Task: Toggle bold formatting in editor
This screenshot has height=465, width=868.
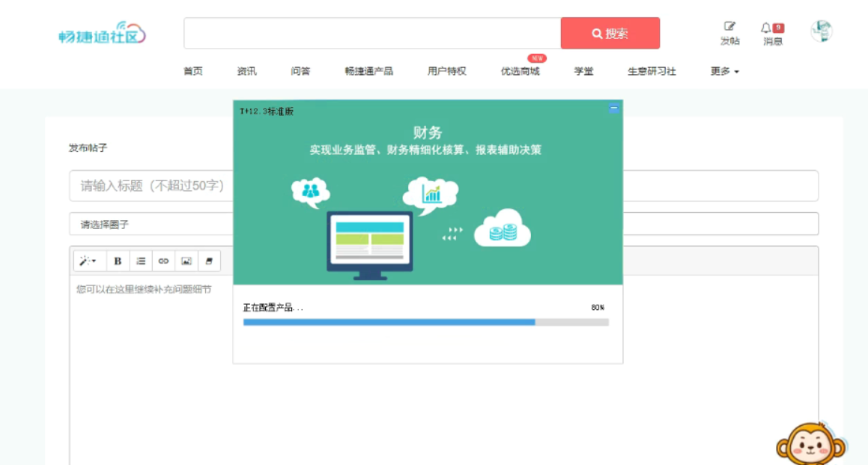Action: tap(118, 261)
